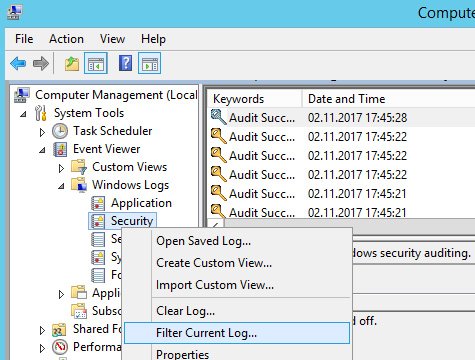Toggle the Show/Hide Action Pane icon
The image size is (475, 360).
(x=149, y=63)
